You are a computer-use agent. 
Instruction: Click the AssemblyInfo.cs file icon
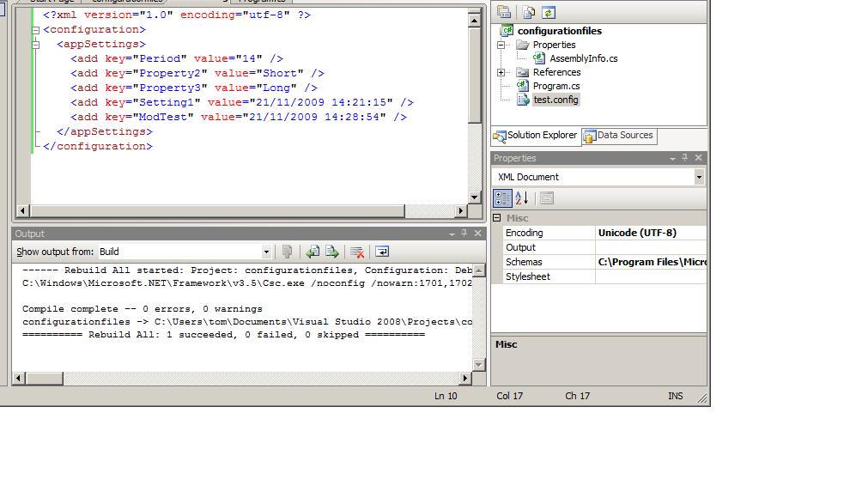539,58
